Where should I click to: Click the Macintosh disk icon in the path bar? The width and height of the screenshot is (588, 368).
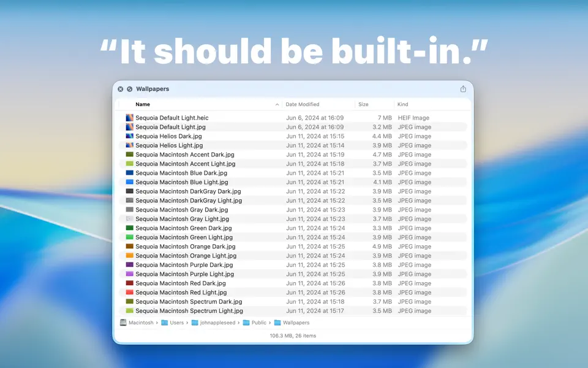tap(123, 323)
